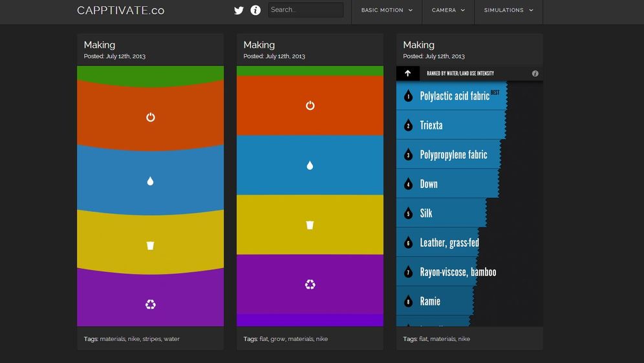Image resolution: width=644 pixels, height=363 pixels.
Task: Click the number 1 drop badge
Action: click(x=408, y=96)
